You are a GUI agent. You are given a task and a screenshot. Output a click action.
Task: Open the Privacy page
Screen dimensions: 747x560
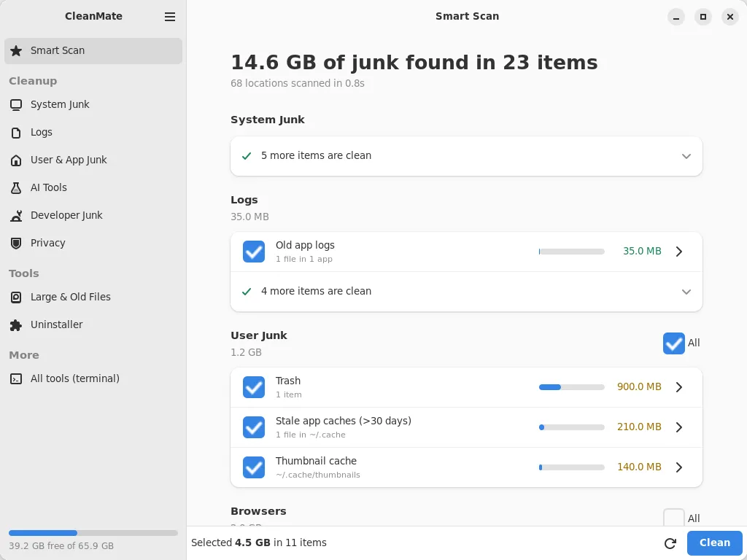coord(93,243)
